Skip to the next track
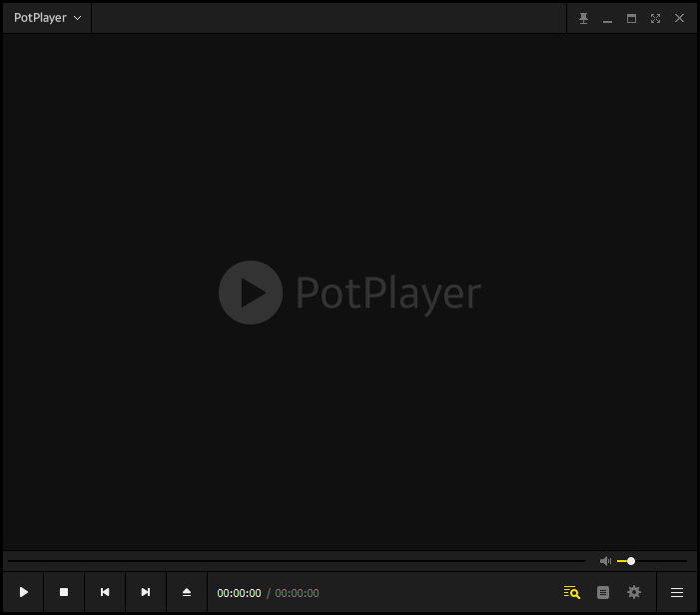700x615 pixels. click(x=146, y=592)
